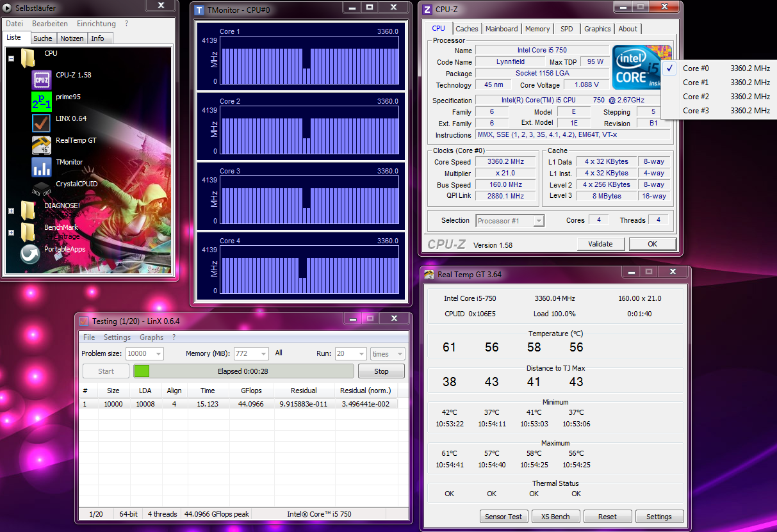Open the prime95 icon in Selbstläufer
The width and height of the screenshot is (777, 532).
point(42,102)
